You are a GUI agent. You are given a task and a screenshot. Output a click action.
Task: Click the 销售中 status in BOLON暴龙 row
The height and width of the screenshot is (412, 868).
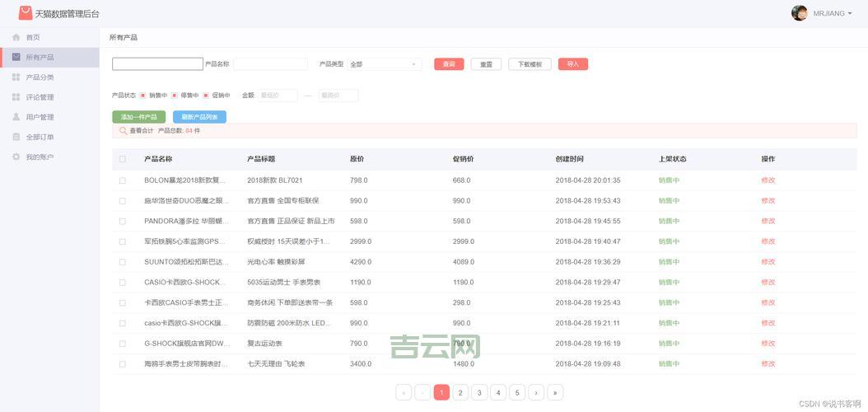669,180
